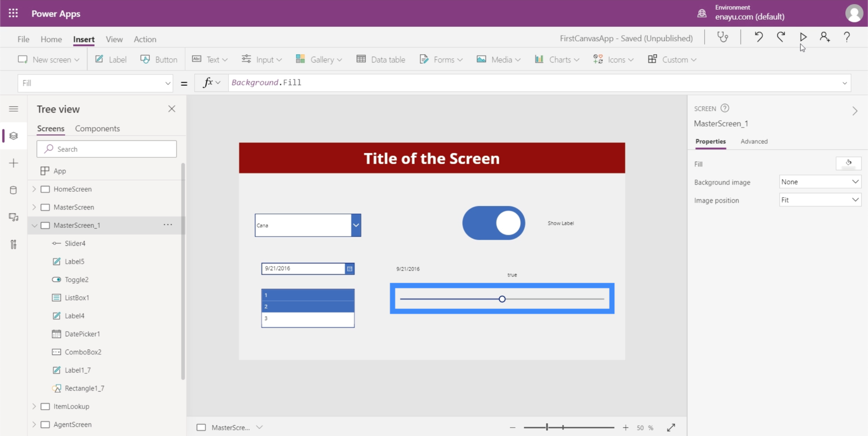Click the slider handle on canvas
This screenshot has width=868, height=436.
click(502, 299)
